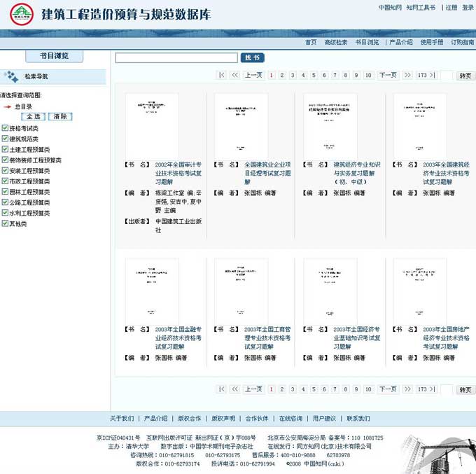Go to 下一页 in top pagination
The height and width of the screenshot is (474, 476).
click(387, 76)
